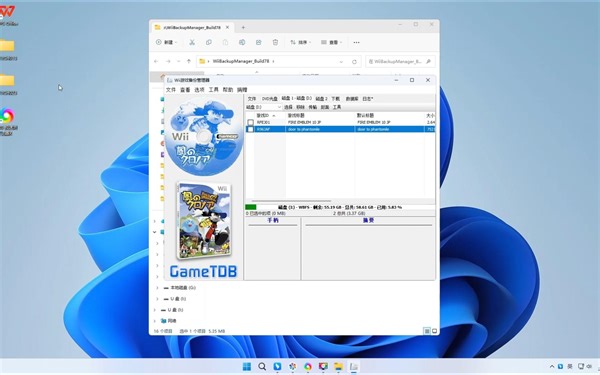Screen dimensions: 600x375
Task: Expand 网络 node in Explorer tree
Action: click(155, 321)
